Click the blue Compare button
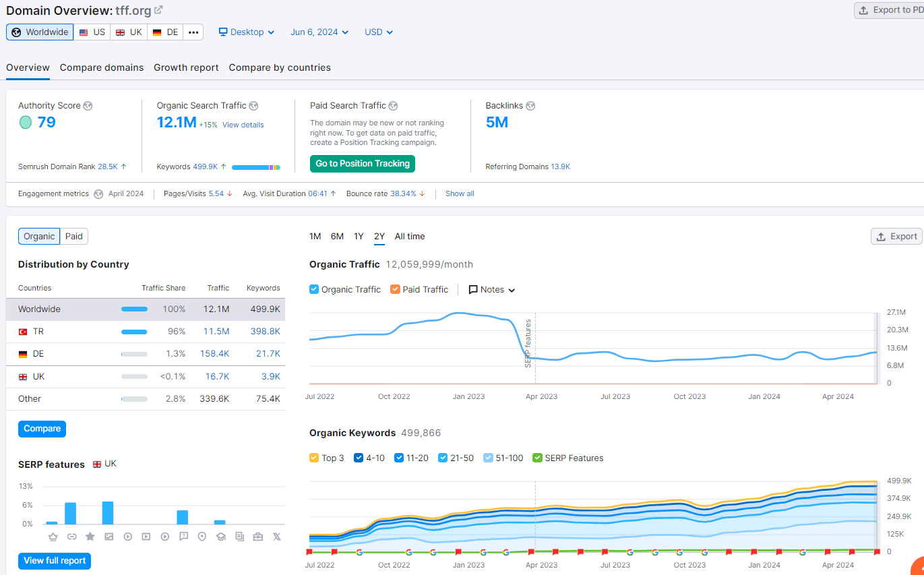Screen dimensions: 924x575 click(42, 429)
